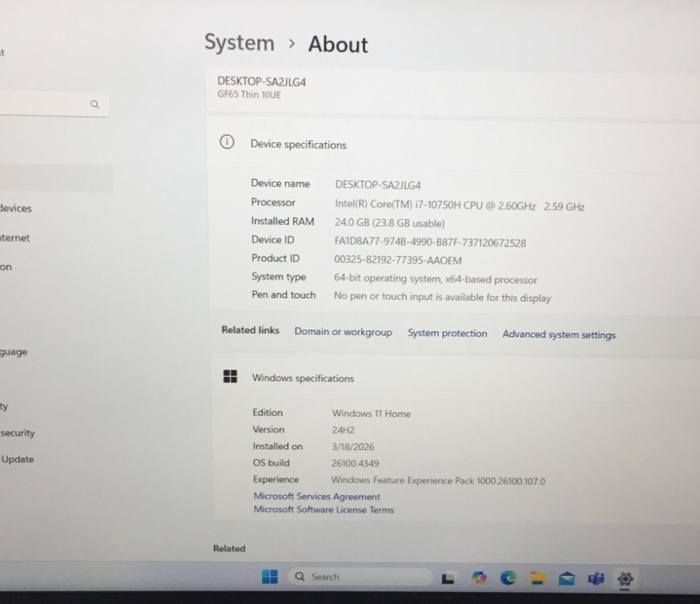Click the taskbar Search box
Screen dimensions: 700x604
pos(360,577)
